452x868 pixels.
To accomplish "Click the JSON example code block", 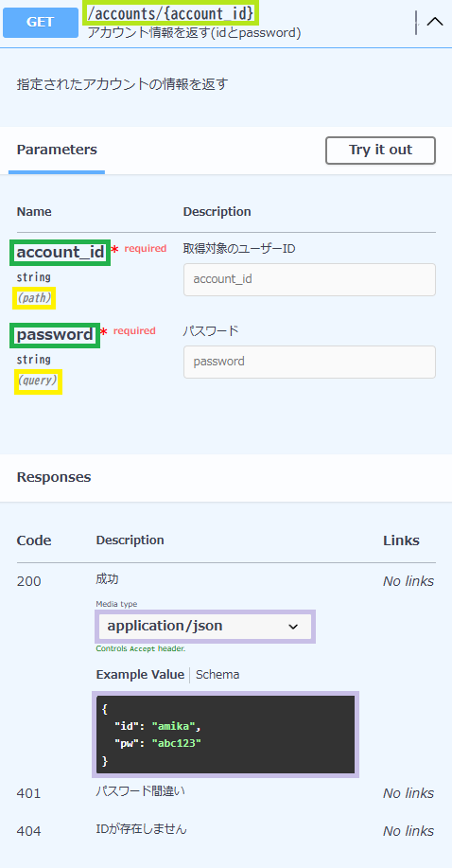I will [225, 734].
